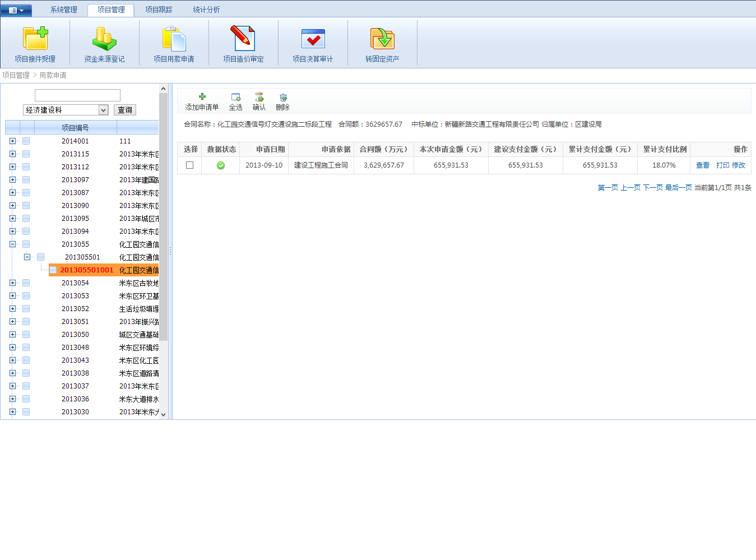Open 项目用款申请 clipboard icon

click(174, 39)
